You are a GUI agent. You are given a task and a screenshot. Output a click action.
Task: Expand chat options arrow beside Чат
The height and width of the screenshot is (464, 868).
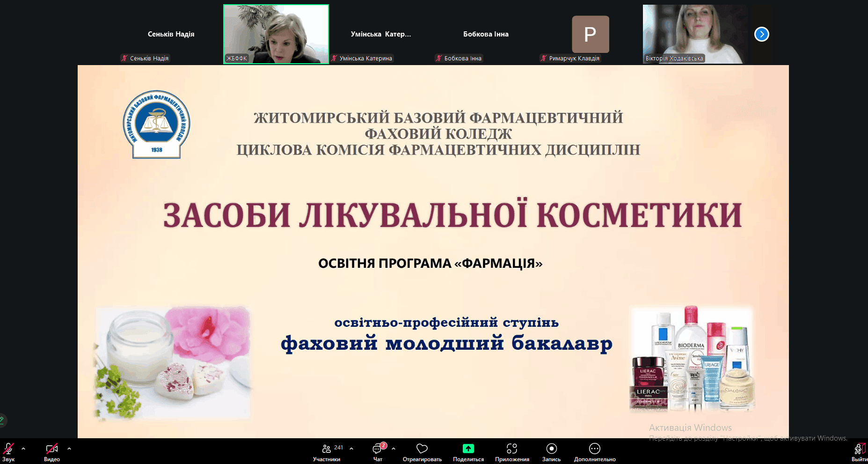394,449
